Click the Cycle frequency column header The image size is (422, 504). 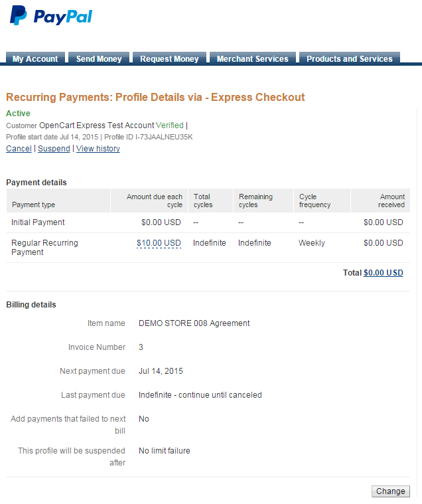315,201
